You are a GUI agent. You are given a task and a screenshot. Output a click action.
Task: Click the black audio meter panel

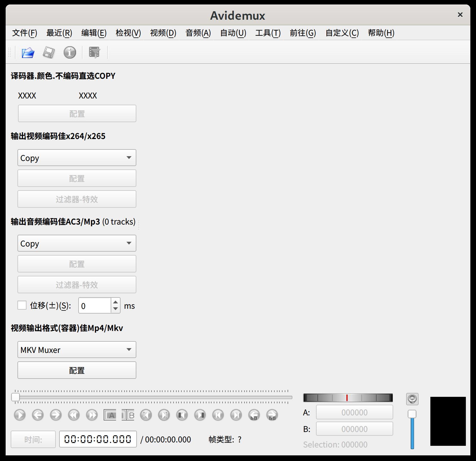(448, 421)
